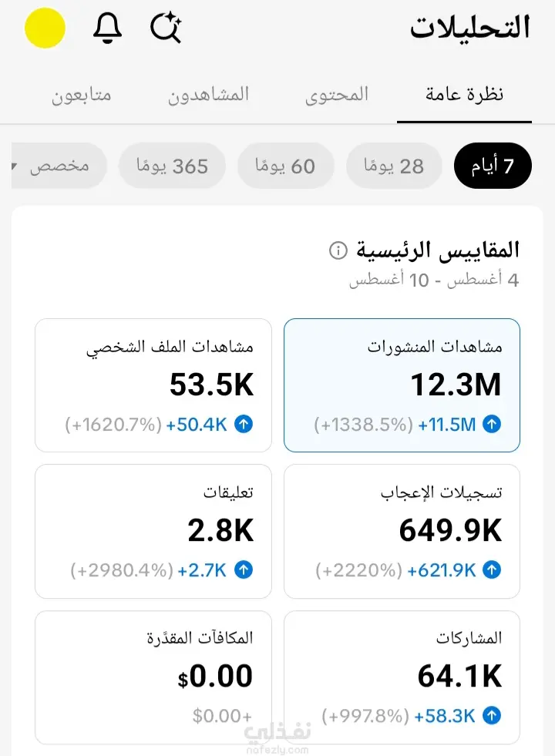This screenshot has height=756, width=555.
Task: Tap the up-arrow icon beside +621.9K
Action: point(492,570)
